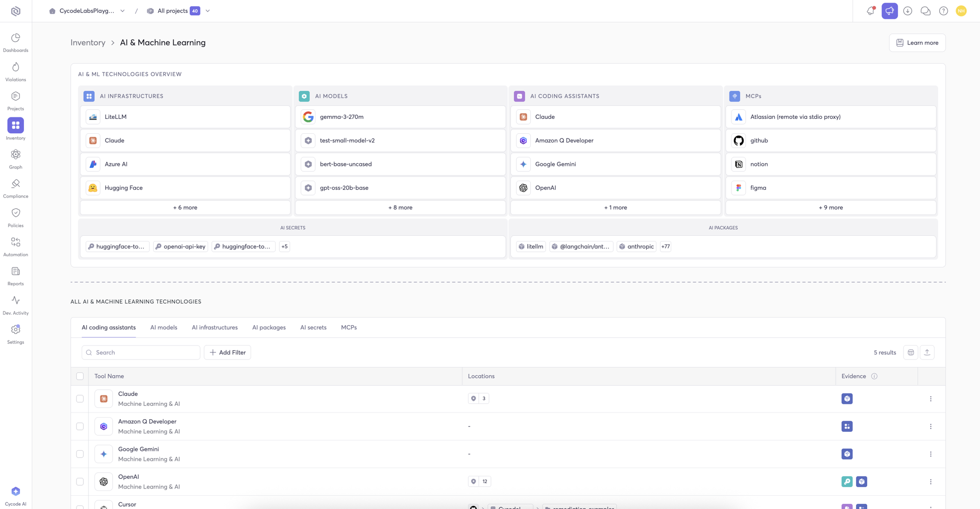Open the help question mark icon
The image size is (980, 509).
[943, 11]
